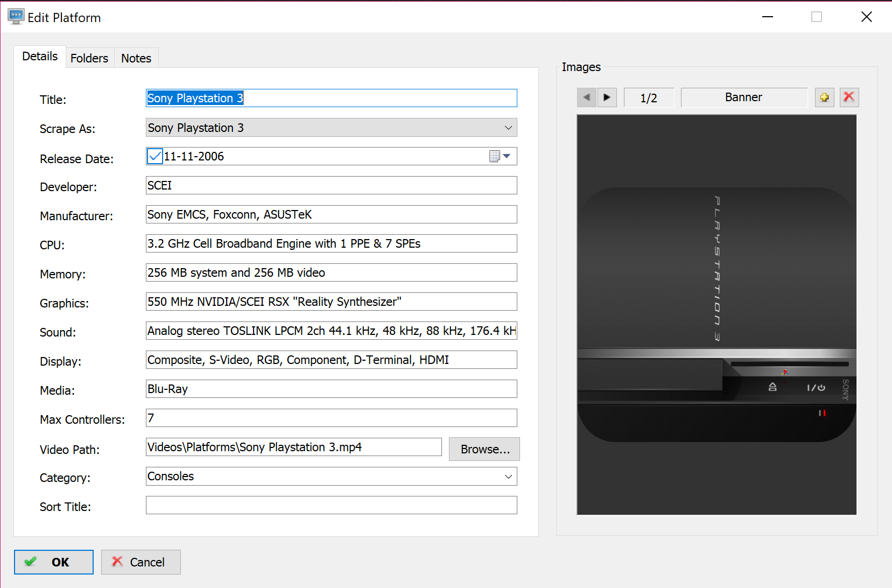Click the PlayStation 3 banner image

717,314
